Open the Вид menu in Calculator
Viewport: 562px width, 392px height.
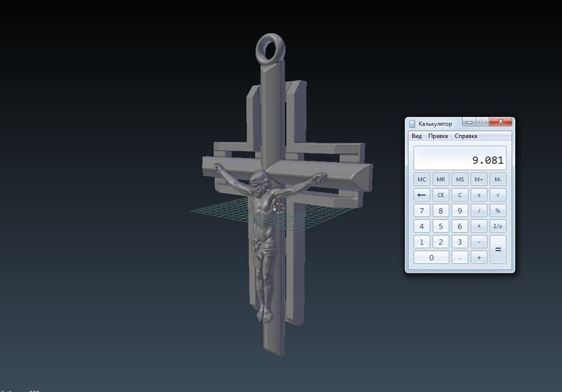417,136
